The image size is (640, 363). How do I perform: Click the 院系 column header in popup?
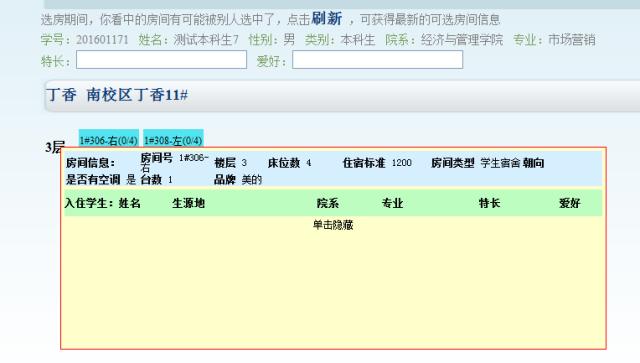(328, 203)
